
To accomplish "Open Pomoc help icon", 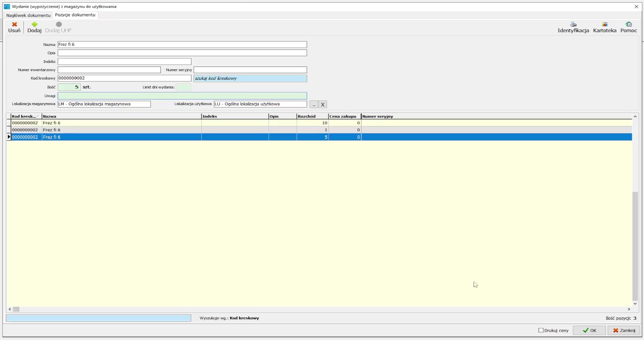I will [x=628, y=25].
